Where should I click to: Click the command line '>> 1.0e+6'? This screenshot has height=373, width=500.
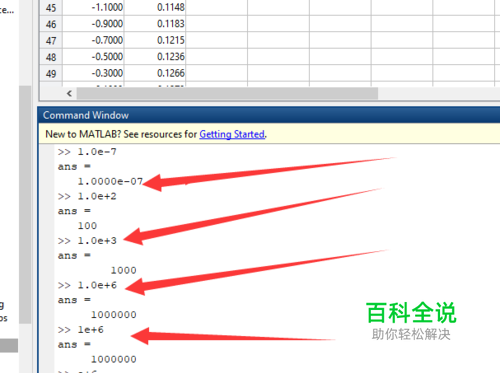click(87, 285)
